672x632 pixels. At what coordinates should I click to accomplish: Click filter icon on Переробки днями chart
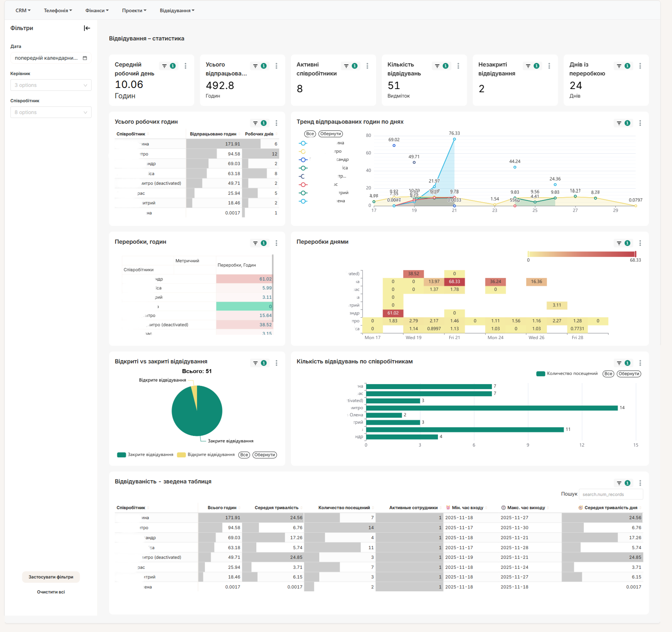coord(619,243)
